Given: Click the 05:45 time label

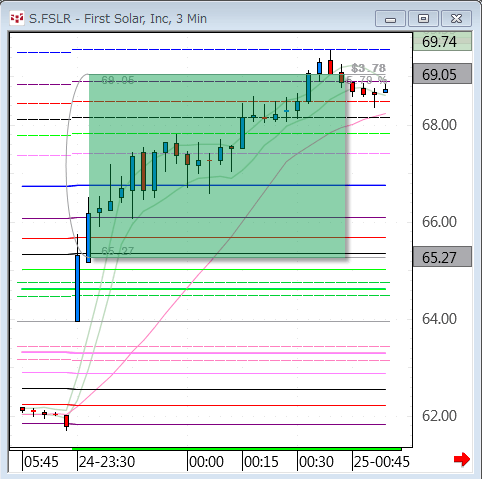Looking at the screenshot, I should 41,462.
